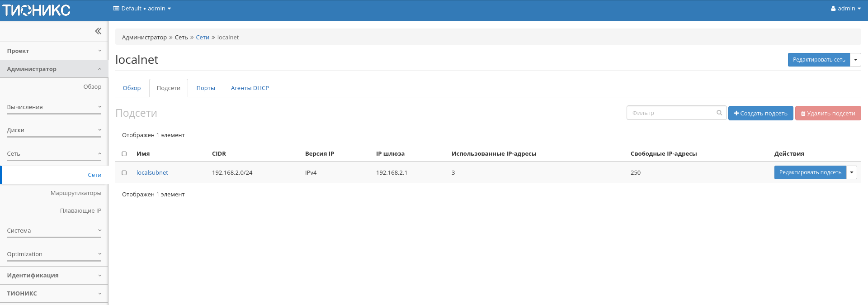Click the Удалить подсети button
Image resolution: width=868 pixels, height=305 pixels.
828,113
